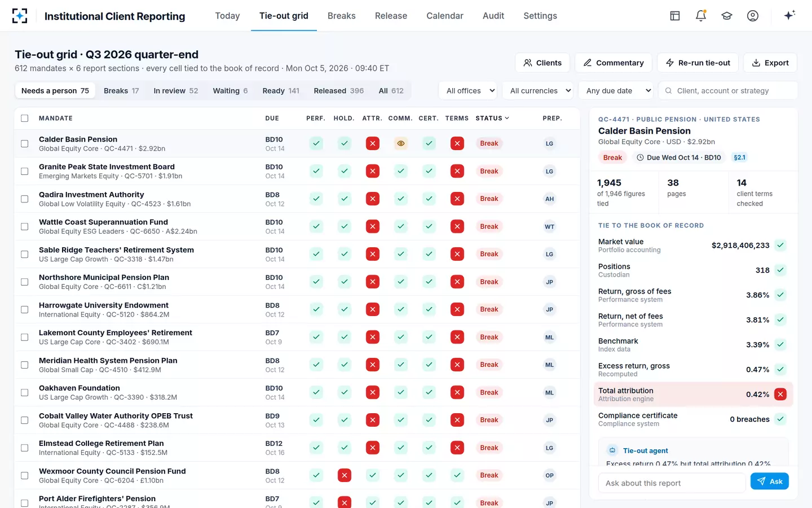
Task: Switch to the Breaks tab
Action: click(342, 16)
